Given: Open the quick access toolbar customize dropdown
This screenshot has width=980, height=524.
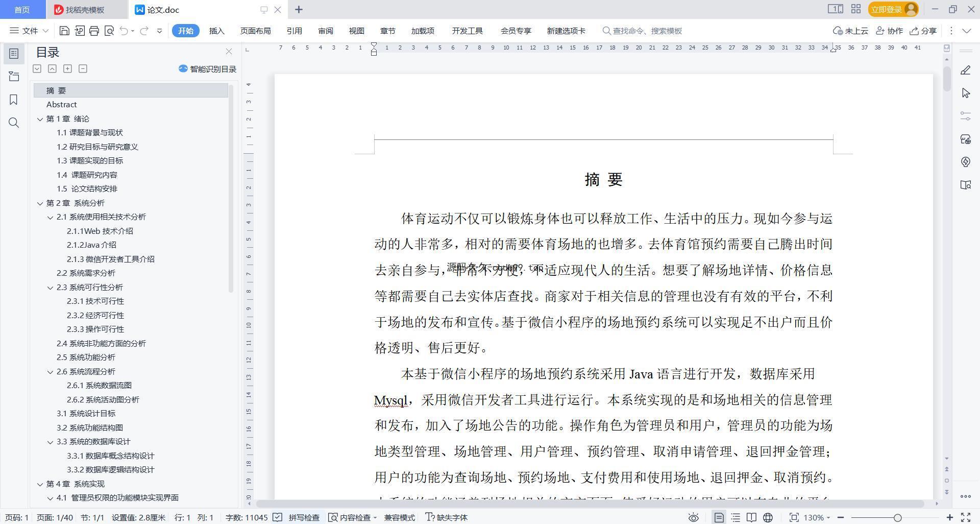Looking at the screenshot, I should coord(159,31).
